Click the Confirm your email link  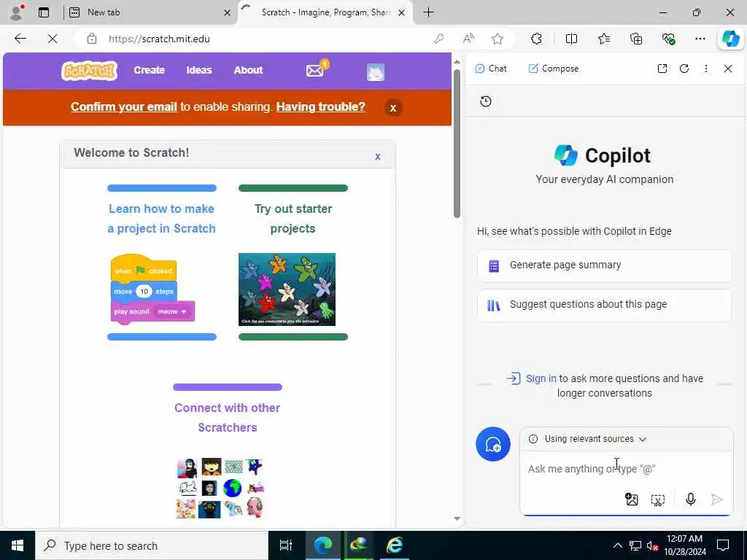[124, 106]
